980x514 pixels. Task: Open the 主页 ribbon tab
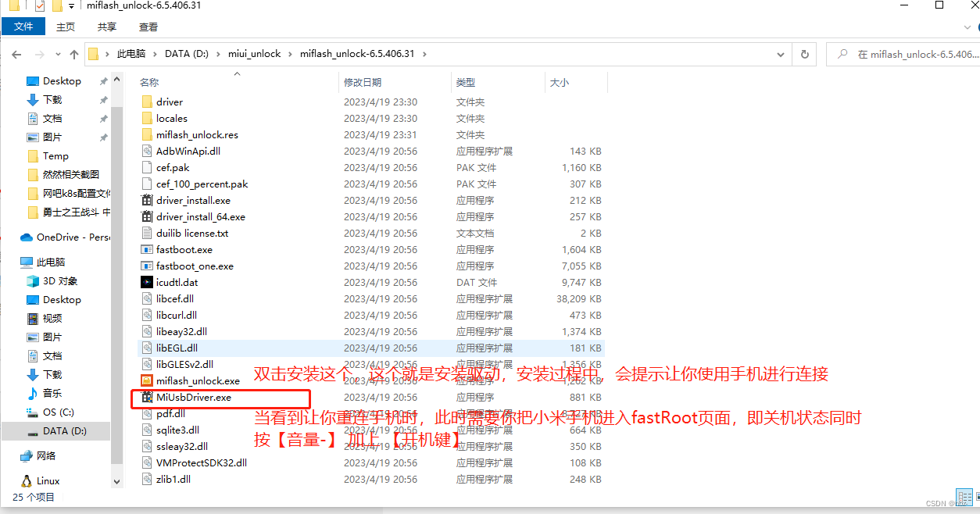66,27
